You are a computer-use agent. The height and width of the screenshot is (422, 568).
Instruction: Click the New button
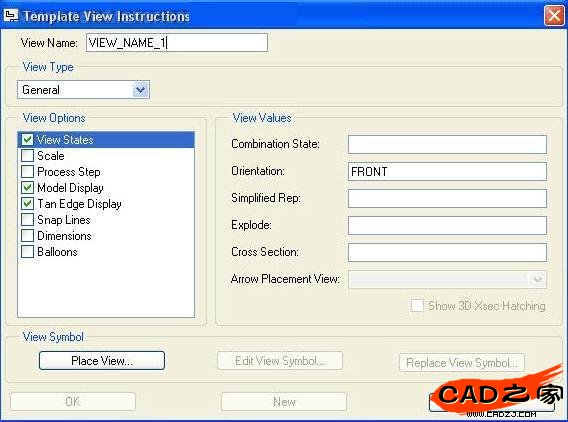pos(284,402)
